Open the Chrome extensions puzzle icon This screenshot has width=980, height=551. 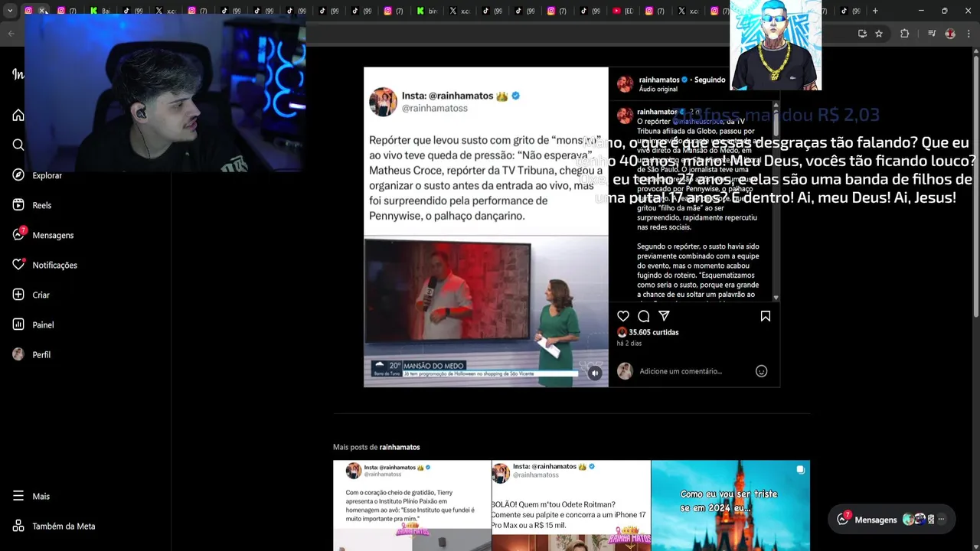tap(905, 34)
